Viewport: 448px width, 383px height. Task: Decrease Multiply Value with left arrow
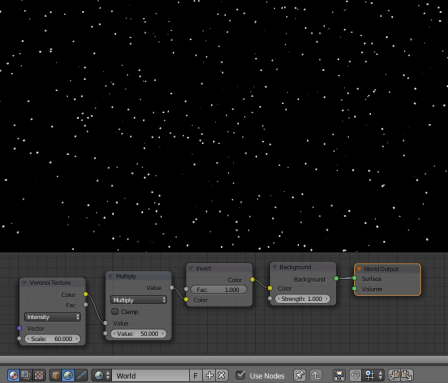click(x=114, y=333)
